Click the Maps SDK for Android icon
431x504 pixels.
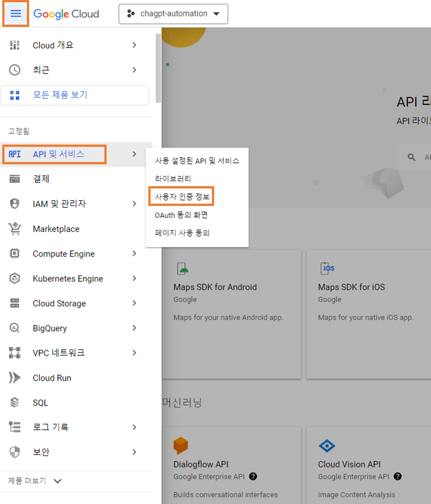pos(182,269)
